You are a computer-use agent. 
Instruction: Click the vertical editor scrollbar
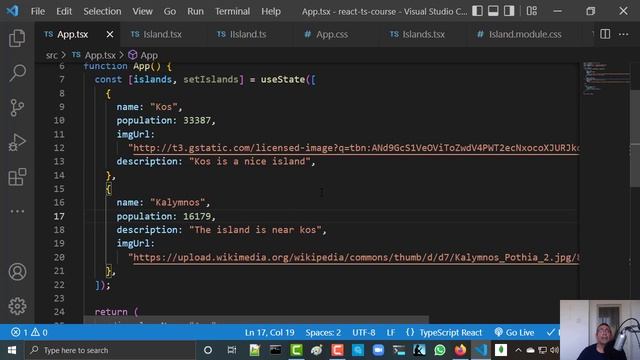pyautogui.click(x=635, y=139)
